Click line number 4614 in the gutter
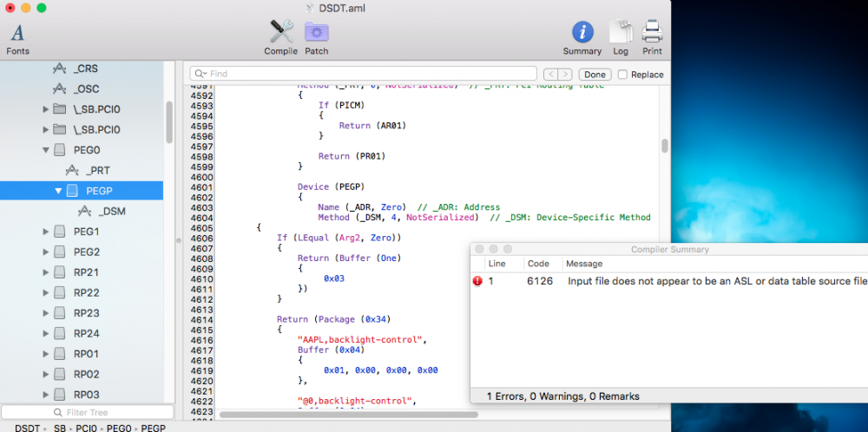The height and width of the screenshot is (432, 868). click(x=201, y=319)
